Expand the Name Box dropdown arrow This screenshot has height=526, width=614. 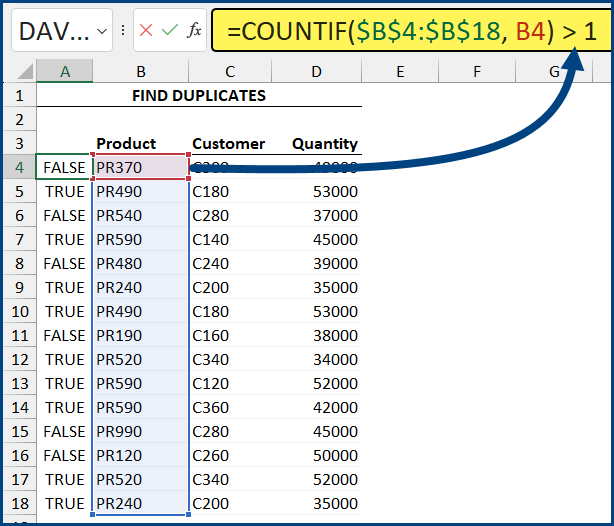click(100, 32)
